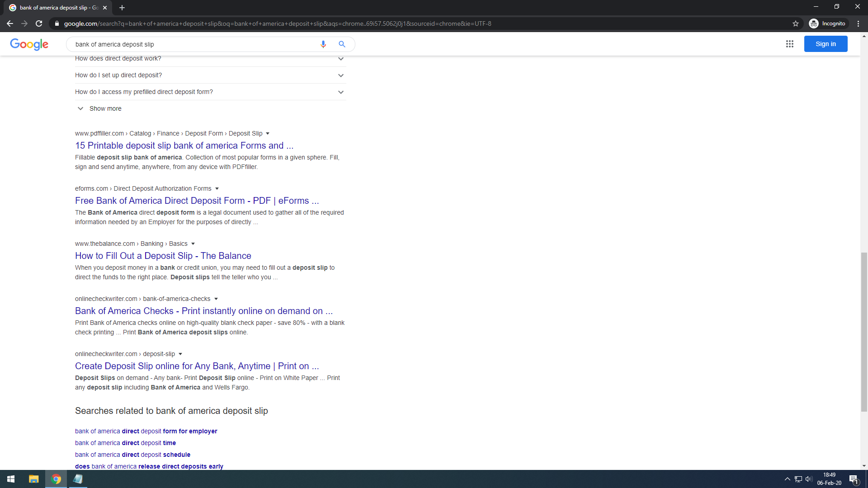Click the Sign in button
The image size is (868, 488).
click(x=826, y=44)
